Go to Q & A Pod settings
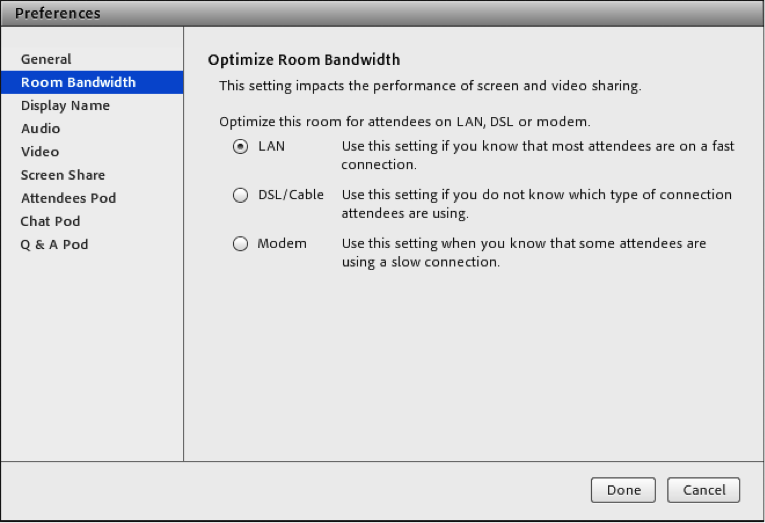 [x=54, y=244]
